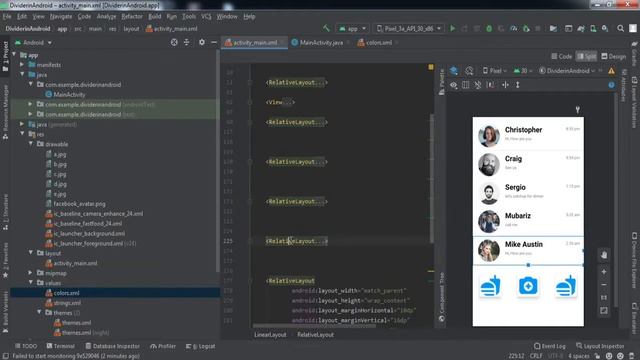Select the pan hand tool in preview
Screen dimensions: 640x360
(604, 255)
